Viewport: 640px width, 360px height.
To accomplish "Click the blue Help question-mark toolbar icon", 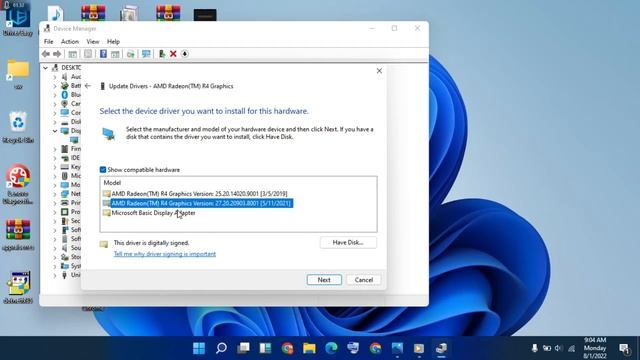I will click(103, 54).
